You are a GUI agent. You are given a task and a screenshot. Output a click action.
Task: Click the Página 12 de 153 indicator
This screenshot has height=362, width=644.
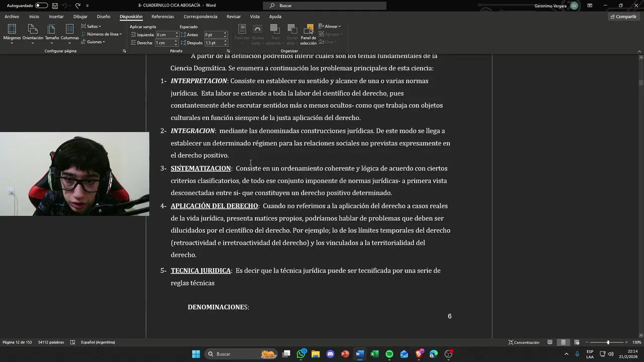click(x=17, y=342)
